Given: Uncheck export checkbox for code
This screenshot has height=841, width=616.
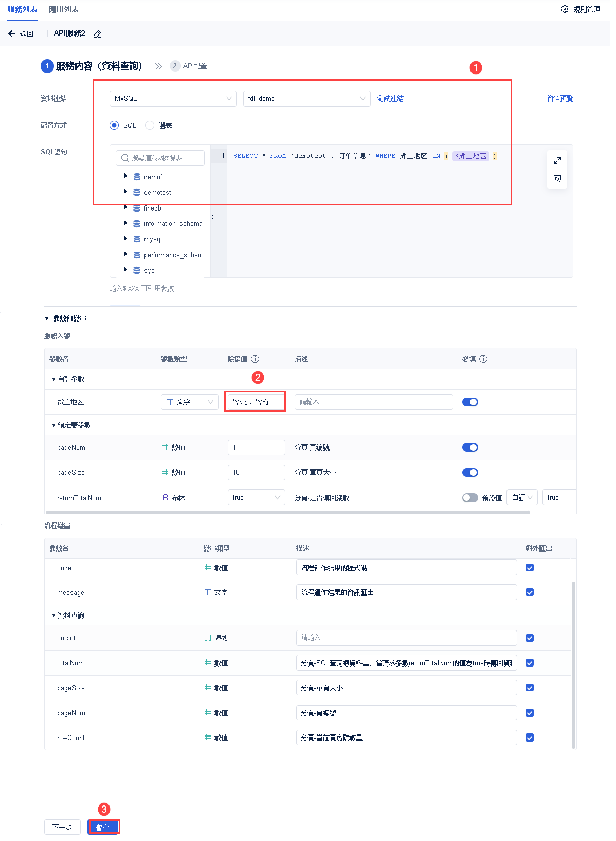Looking at the screenshot, I should pos(530,568).
